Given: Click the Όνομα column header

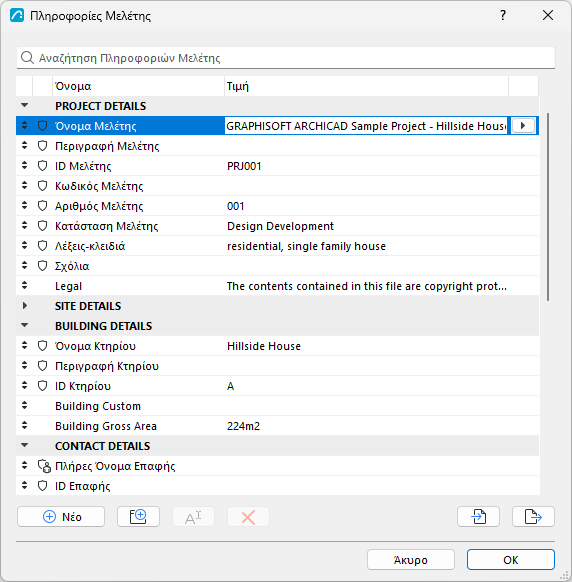Looking at the screenshot, I should coord(138,86).
